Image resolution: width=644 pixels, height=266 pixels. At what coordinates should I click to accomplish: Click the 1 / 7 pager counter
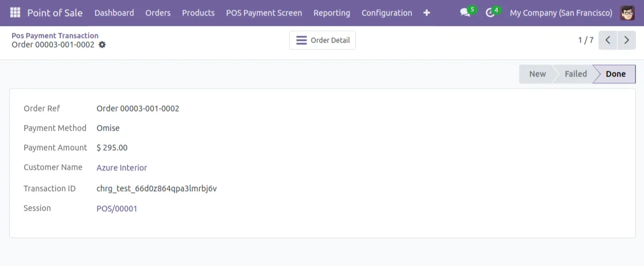pyautogui.click(x=586, y=40)
